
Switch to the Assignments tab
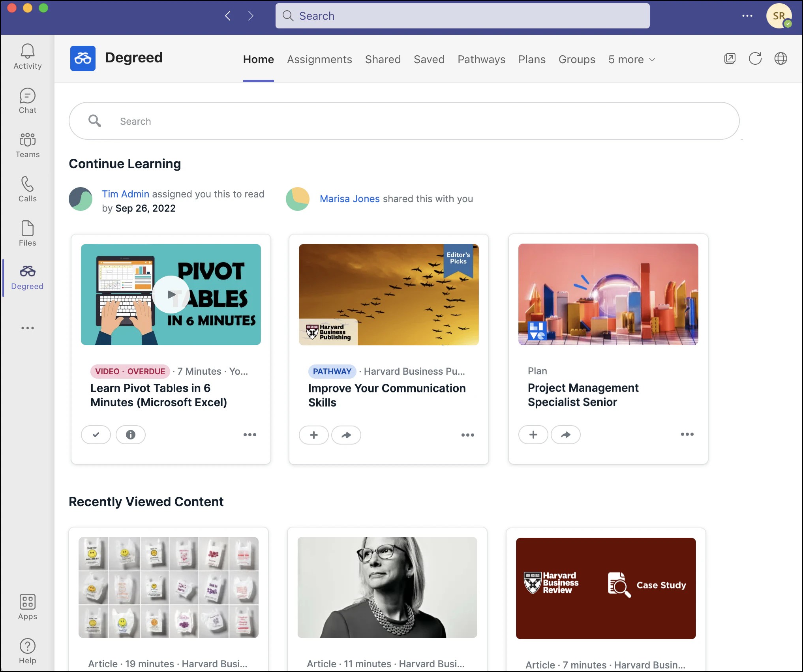pos(319,59)
